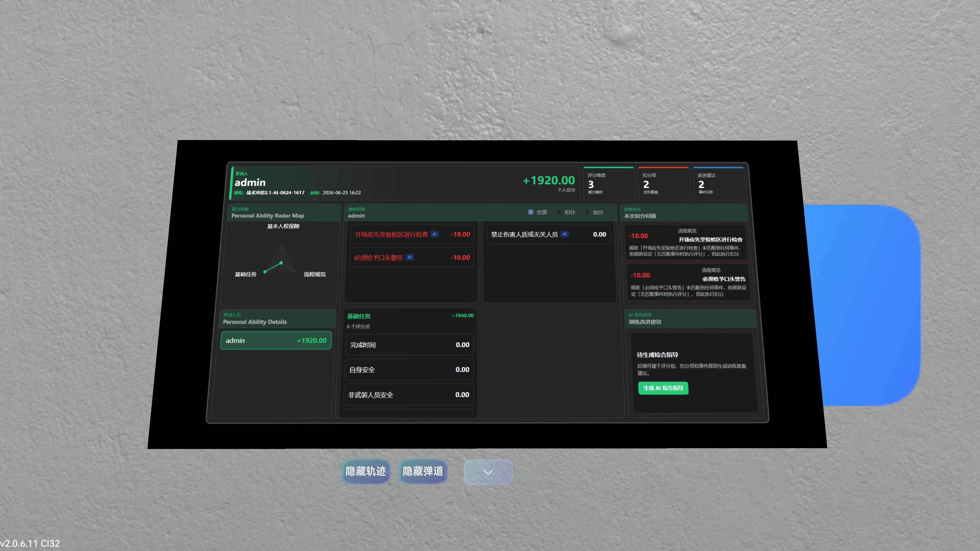This screenshot has height=551, width=980.
Task: Click the AI badge beside 禁止伤害人质或无关人员
Action: [x=565, y=234]
